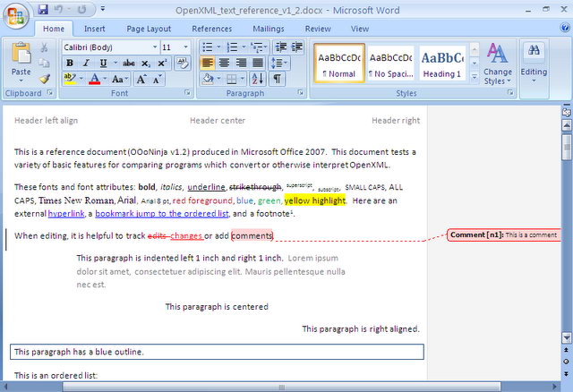573x392 pixels.
Task: Save the document from Quick Access toolbar
Action: [x=43, y=10]
